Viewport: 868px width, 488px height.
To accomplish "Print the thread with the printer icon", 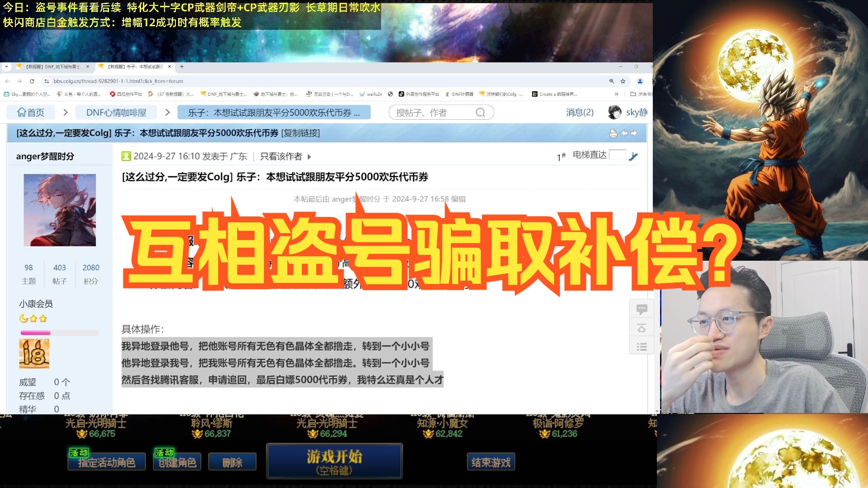I will coord(613,133).
